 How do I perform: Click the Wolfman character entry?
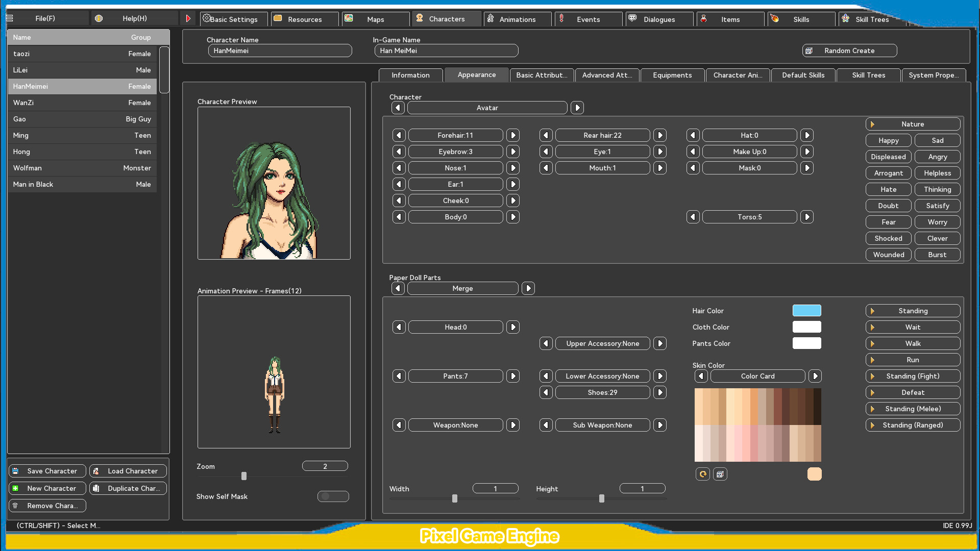tap(81, 167)
